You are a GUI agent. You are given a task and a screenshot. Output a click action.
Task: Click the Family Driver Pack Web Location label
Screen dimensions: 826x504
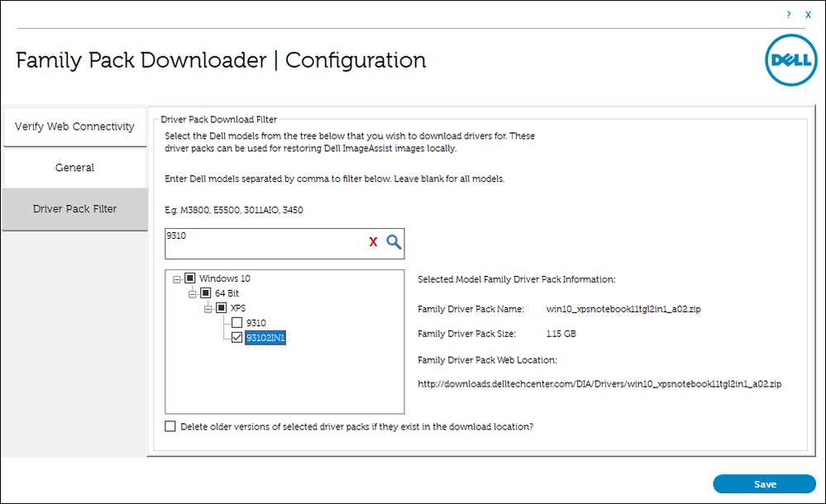(x=487, y=360)
